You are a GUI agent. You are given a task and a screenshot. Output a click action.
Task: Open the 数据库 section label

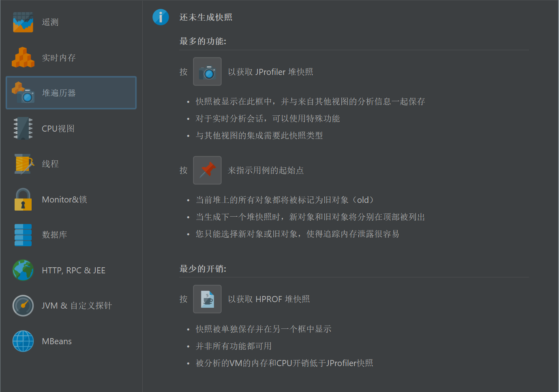tap(54, 235)
